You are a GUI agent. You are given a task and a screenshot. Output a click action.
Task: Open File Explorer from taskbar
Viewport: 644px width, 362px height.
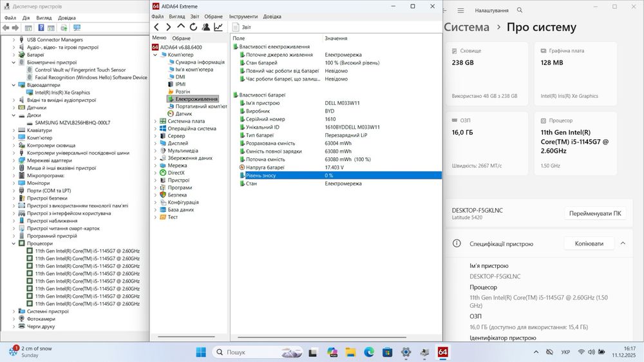click(x=350, y=352)
